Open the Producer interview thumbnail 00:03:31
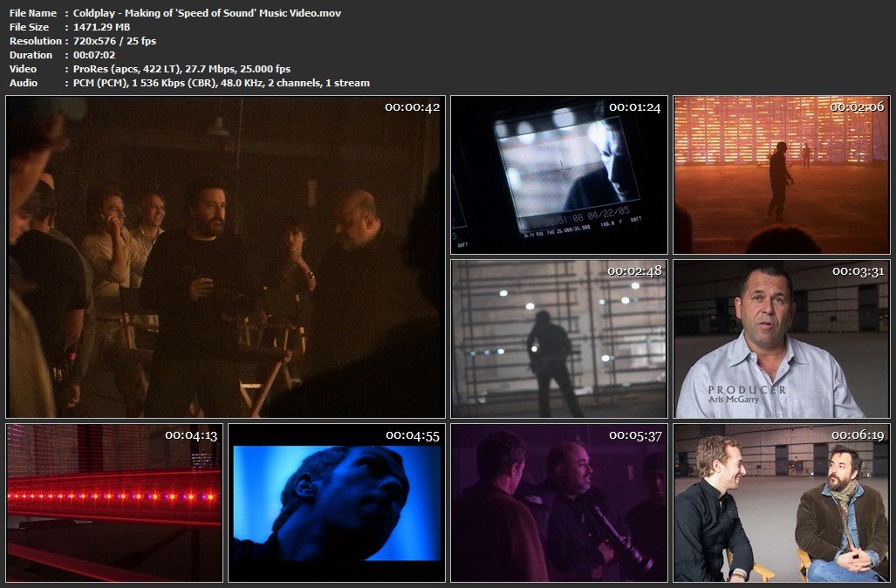896x588 pixels. tap(781, 338)
